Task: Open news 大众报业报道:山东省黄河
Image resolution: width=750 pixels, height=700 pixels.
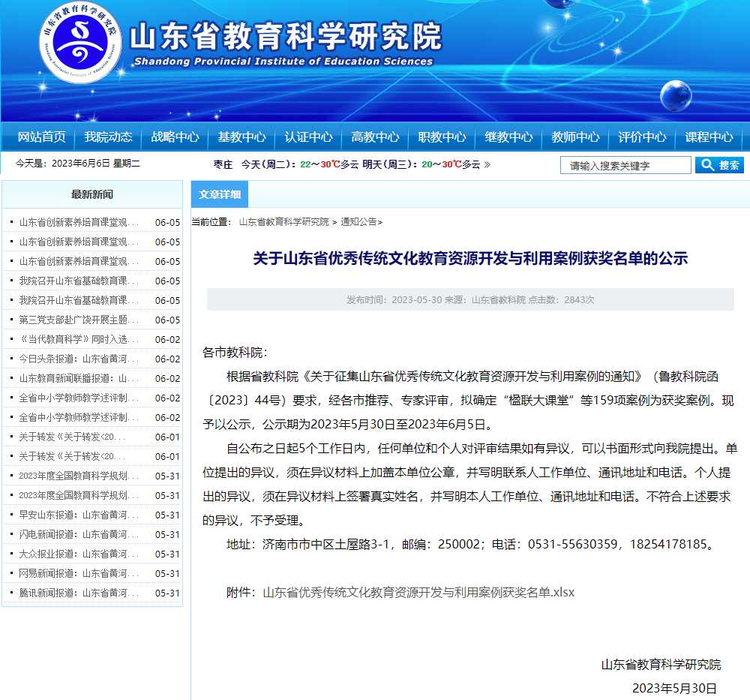Action: 79,554
